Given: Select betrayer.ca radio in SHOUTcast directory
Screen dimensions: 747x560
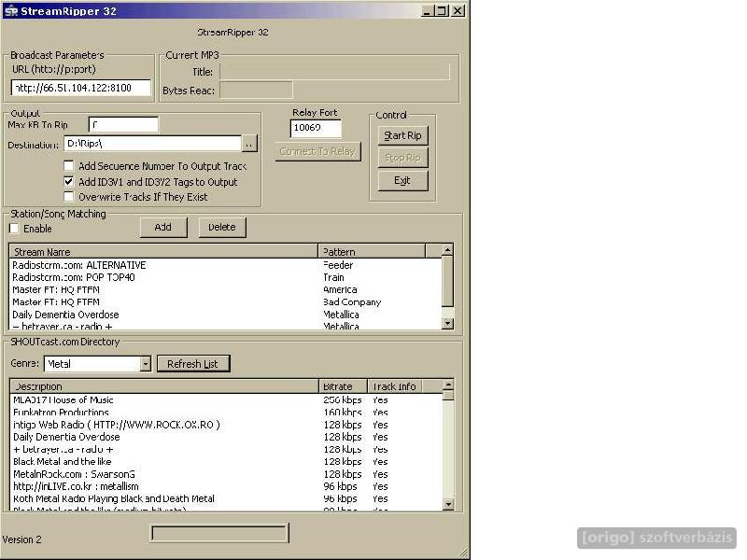Looking at the screenshot, I should tap(226, 450).
